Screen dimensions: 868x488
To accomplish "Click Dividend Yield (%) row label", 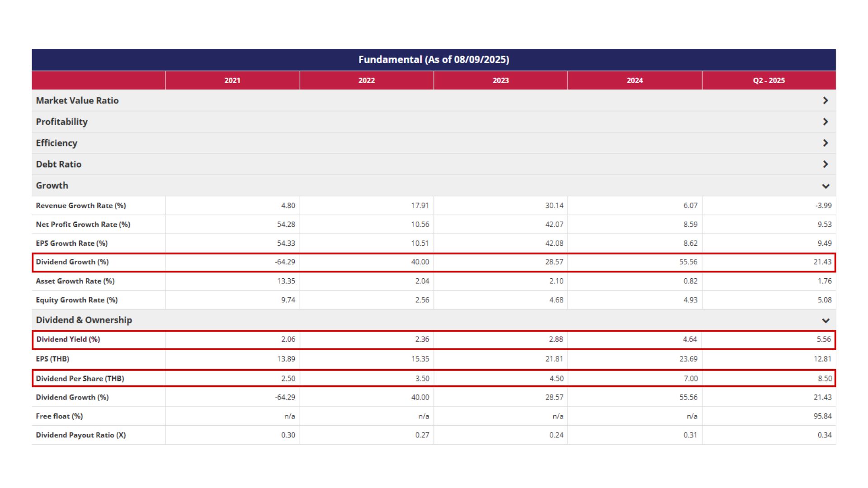I will tap(68, 339).
